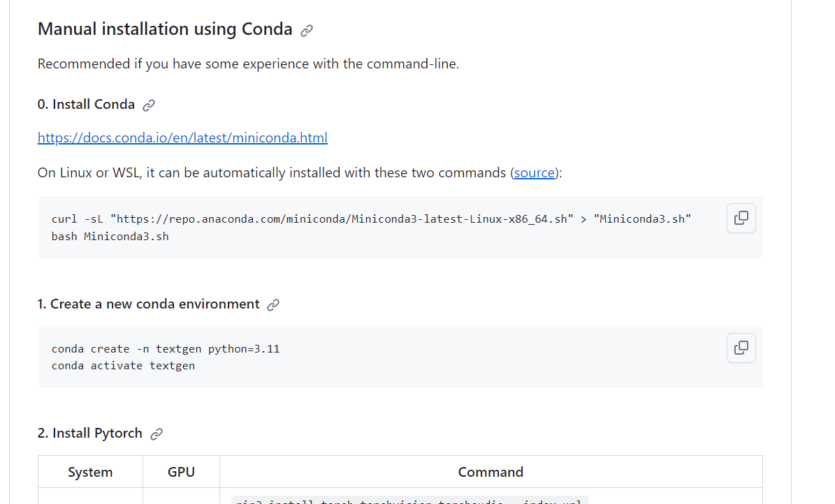This screenshot has width=835, height=504.
Task: Click the "conda create -n textgen" code line
Action: coord(166,349)
